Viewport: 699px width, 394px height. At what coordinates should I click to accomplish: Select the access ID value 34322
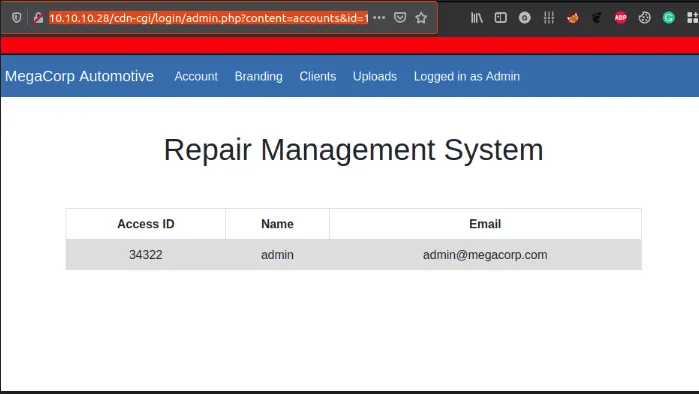click(146, 254)
